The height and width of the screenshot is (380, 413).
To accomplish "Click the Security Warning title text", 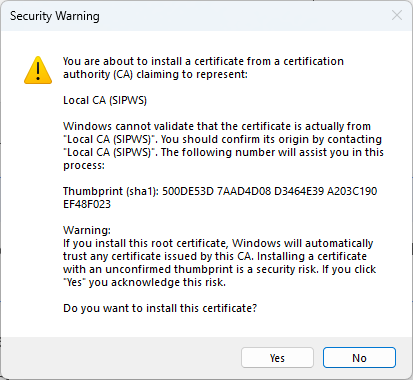I will coord(55,16).
